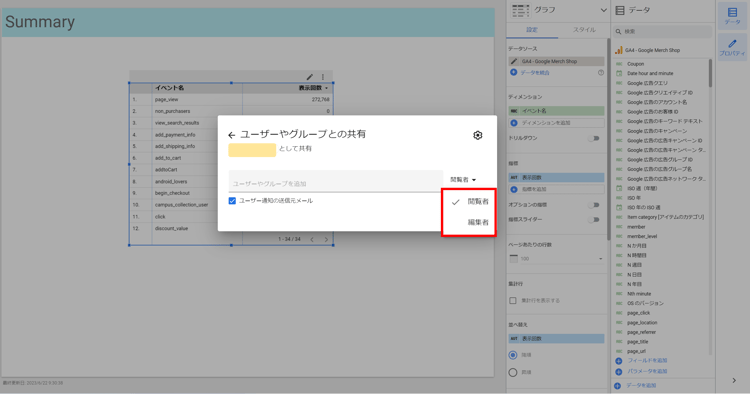Check 集計行を表示する checkbox
This screenshot has width=750, height=394.
tap(513, 301)
